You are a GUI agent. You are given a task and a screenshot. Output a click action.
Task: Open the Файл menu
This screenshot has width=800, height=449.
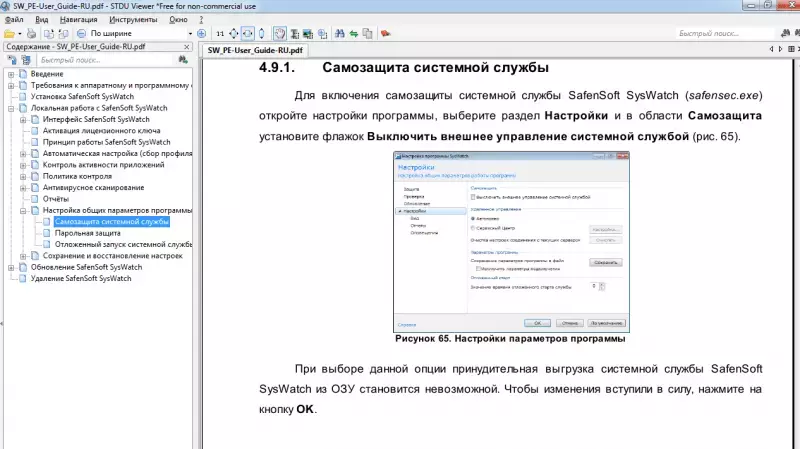[14, 19]
